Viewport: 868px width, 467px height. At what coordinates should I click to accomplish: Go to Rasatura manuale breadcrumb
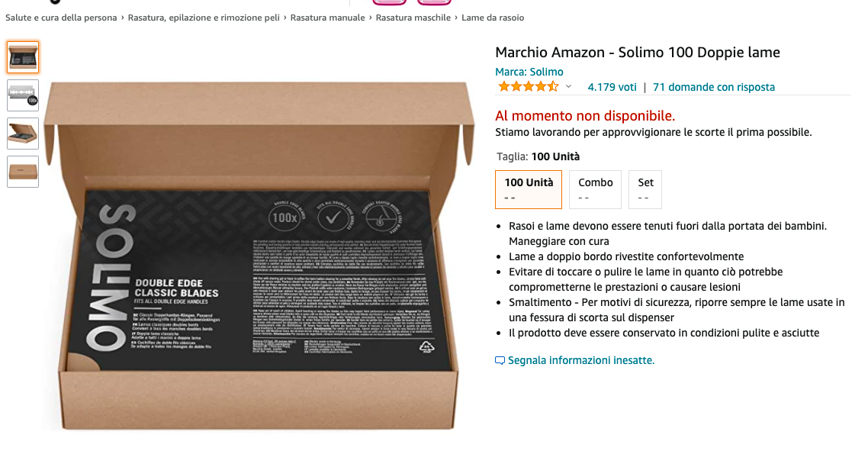328,18
